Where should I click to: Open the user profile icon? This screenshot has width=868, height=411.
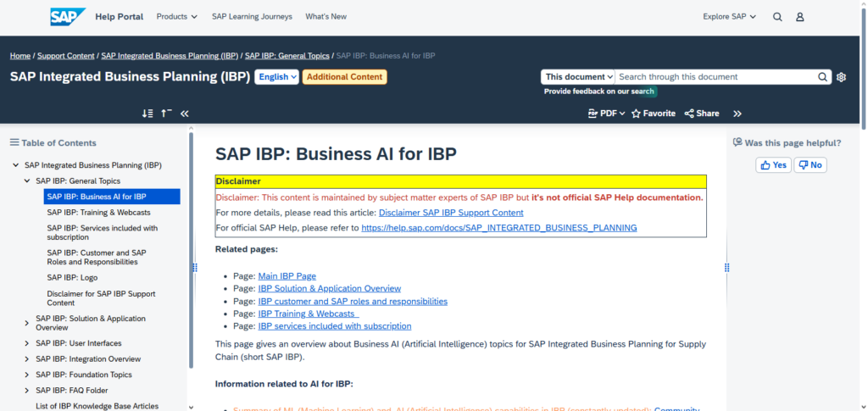tap(800, 17)
